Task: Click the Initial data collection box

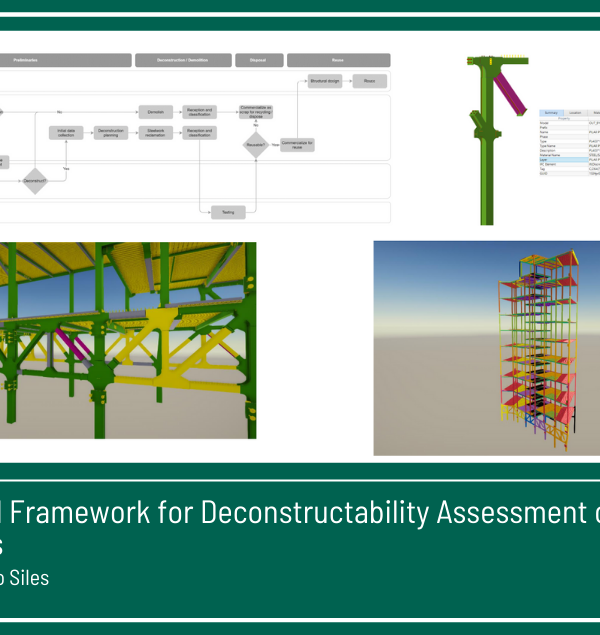Action: 66,133
